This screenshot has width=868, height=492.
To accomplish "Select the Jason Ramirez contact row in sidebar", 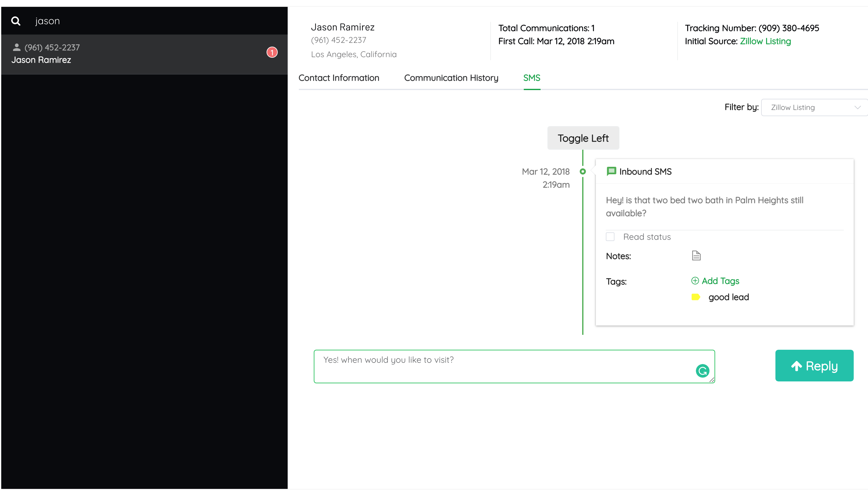I will (x=144, y=54).
